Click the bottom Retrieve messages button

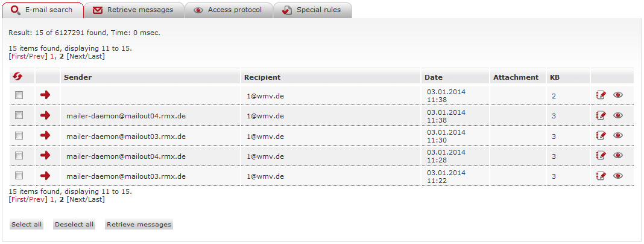pos(139,225)
